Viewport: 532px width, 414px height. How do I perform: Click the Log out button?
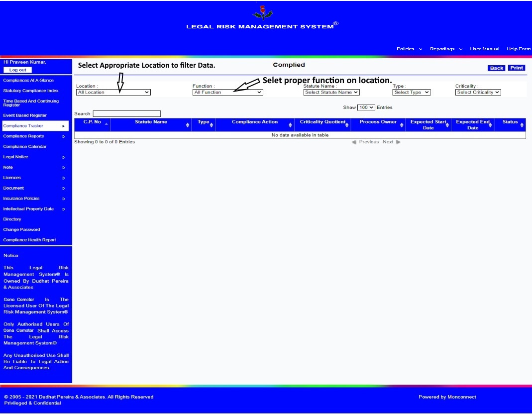[17, 70]
